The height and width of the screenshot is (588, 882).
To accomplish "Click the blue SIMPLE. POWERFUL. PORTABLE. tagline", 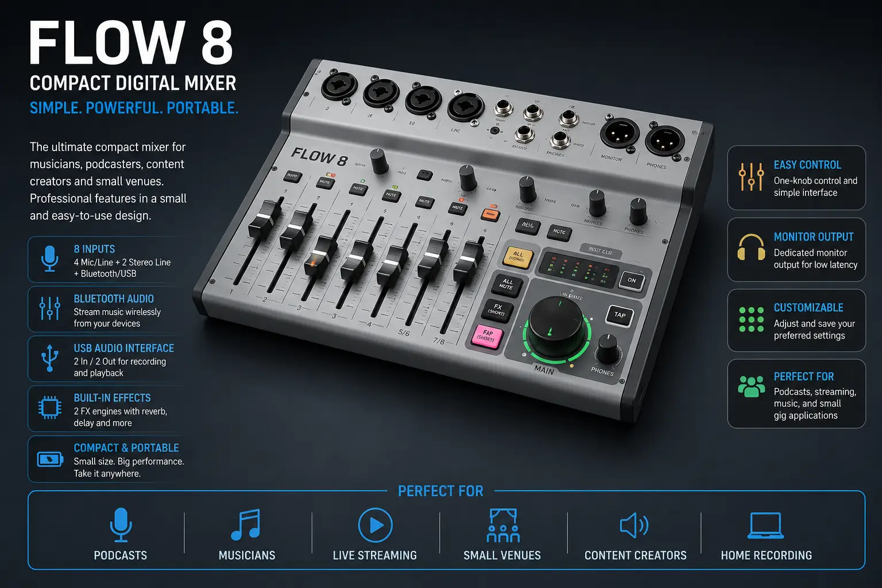I will tap(134, 108).
